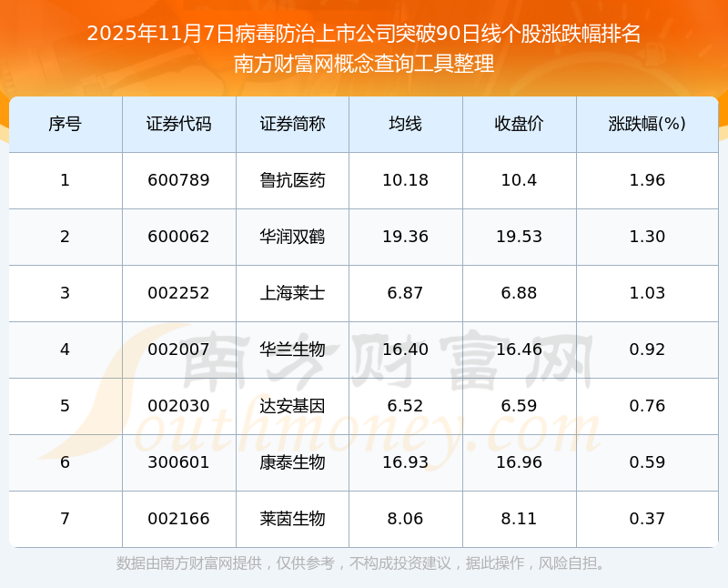728x588 pixels.
Task: Select the 涨跌幅(%) column header
Action: (x=647, y=124)
